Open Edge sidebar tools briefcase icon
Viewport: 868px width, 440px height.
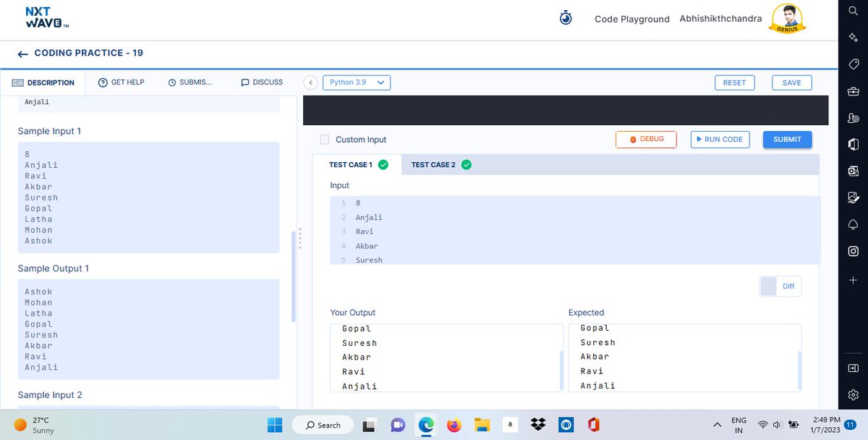point(853,91)
